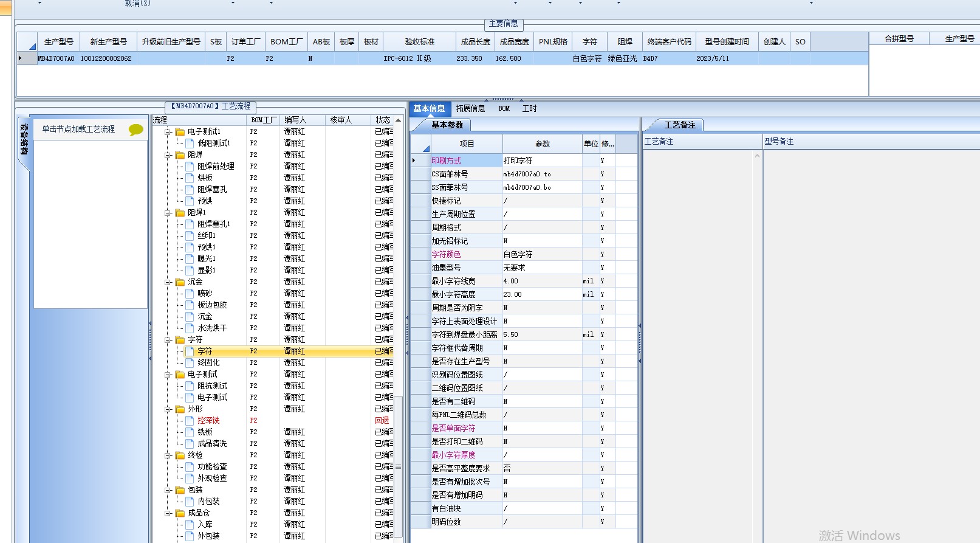Viewport: 980px width, 543px height.
Task: Open the vertical 设备结构 side tab
Action: tap(24, 139)
